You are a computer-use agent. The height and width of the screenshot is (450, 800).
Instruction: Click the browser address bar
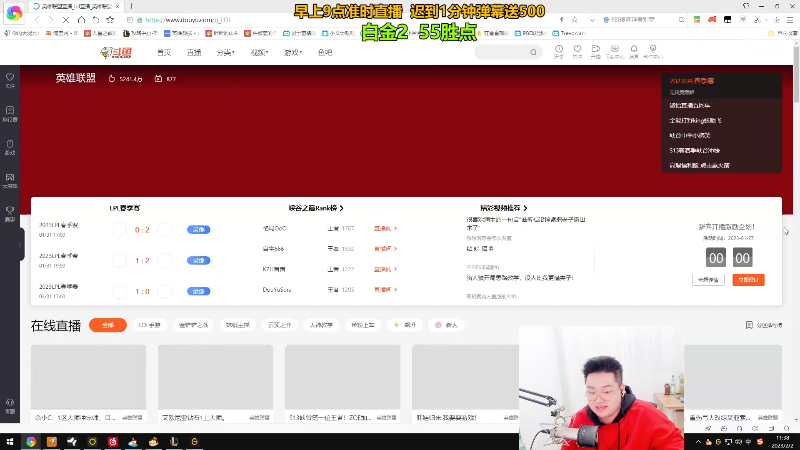(337, 20)
